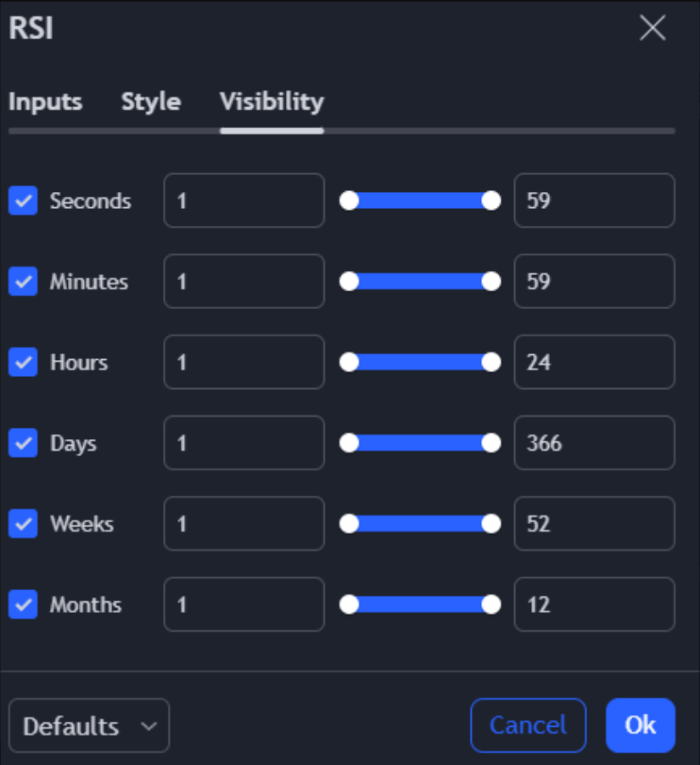Image resolution: width=700 pixels, height=765 pixels.
Task: Click the Months slider right handle
Action: tap(491, 605)
